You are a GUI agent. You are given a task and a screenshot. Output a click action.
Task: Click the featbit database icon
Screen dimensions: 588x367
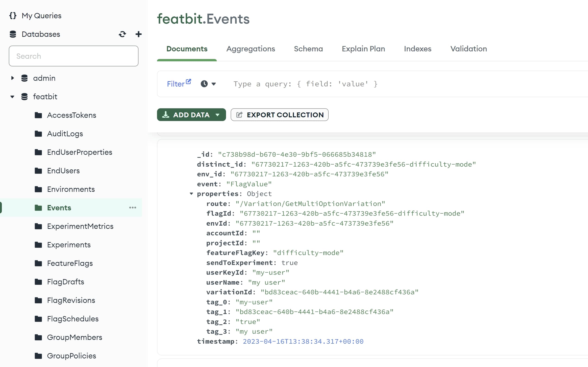(24, 96)
